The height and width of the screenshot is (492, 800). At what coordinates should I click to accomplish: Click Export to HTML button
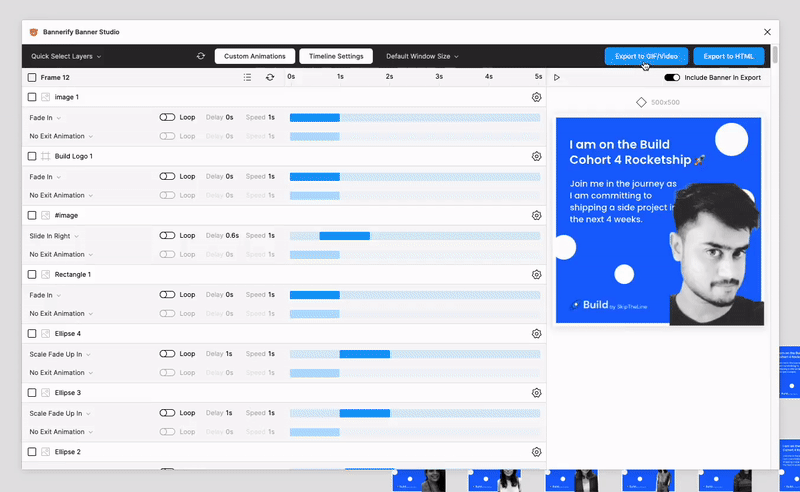[729, 57]
